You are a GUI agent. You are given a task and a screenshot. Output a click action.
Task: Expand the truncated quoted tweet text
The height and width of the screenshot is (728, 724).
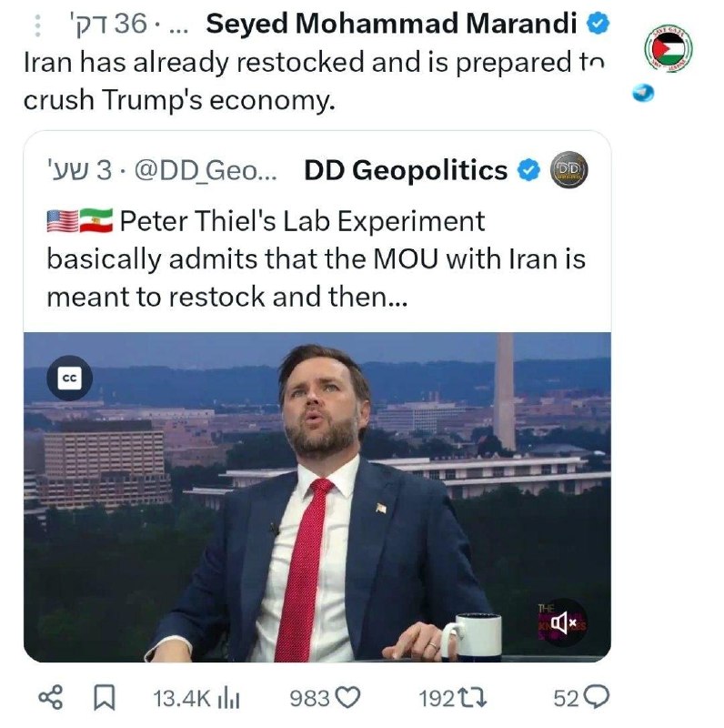pyautogui.click(x=316, y=258)
